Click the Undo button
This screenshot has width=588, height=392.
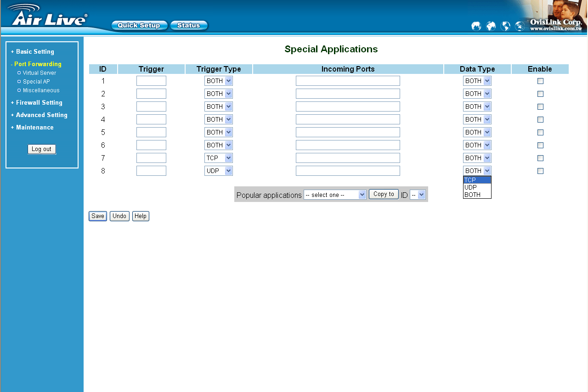(x=119, y=216)
